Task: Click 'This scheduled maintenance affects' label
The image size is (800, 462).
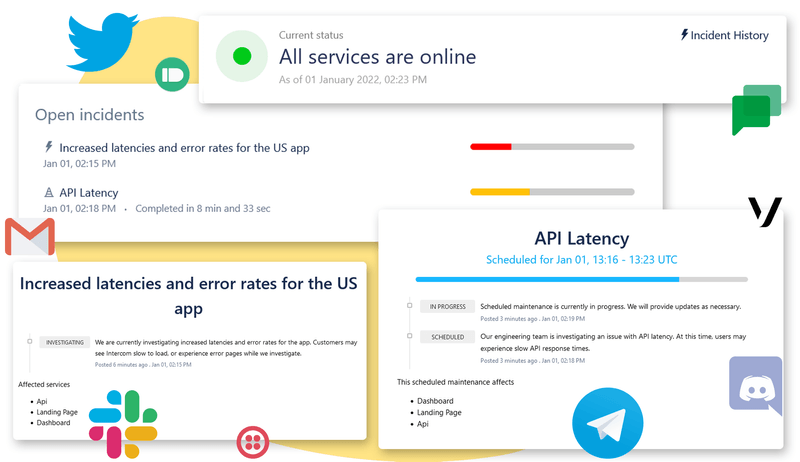Action: coord(456,382)
